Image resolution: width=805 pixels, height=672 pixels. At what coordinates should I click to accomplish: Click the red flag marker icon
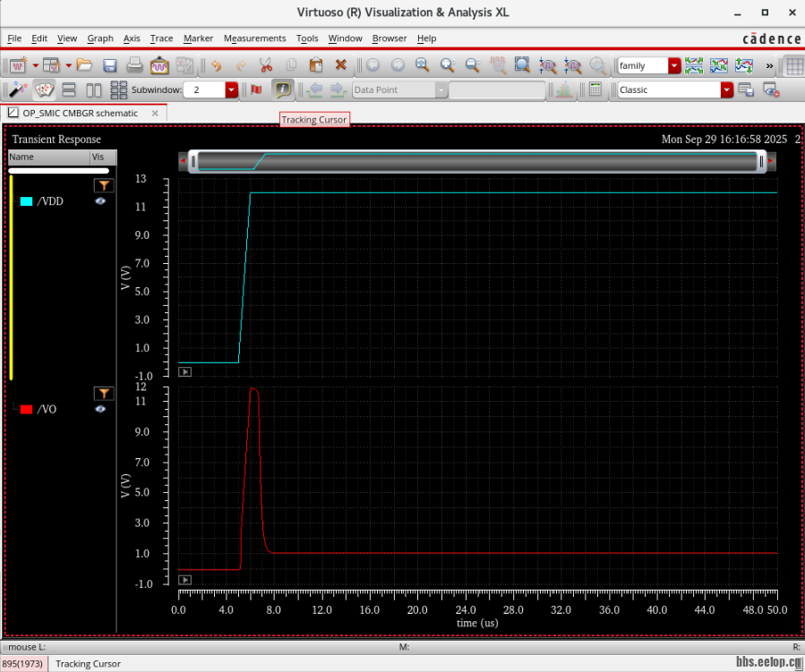coord(256,89)
